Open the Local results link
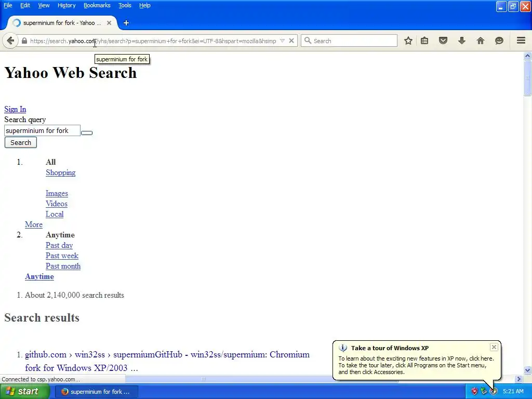 tap(55, 214)
